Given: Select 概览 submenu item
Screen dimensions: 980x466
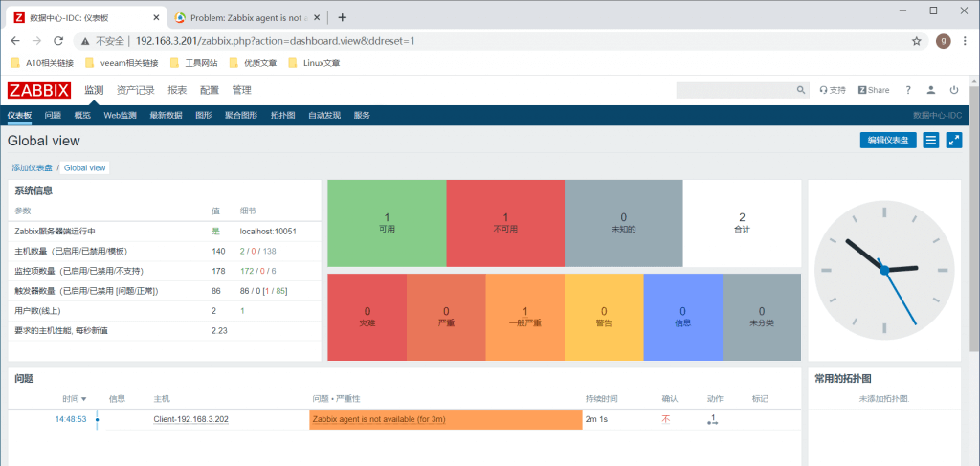Looking at the screenshot, I should 82,115.
